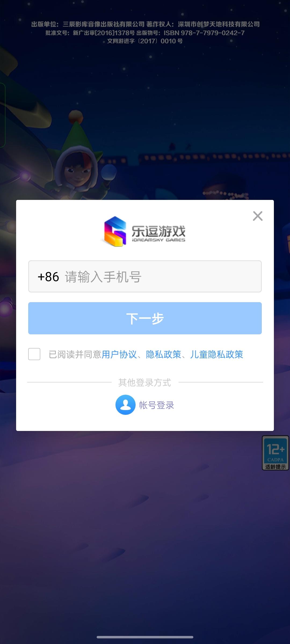Tap the 适龄提示 label under the badge
290x644 pixels.
275,467
